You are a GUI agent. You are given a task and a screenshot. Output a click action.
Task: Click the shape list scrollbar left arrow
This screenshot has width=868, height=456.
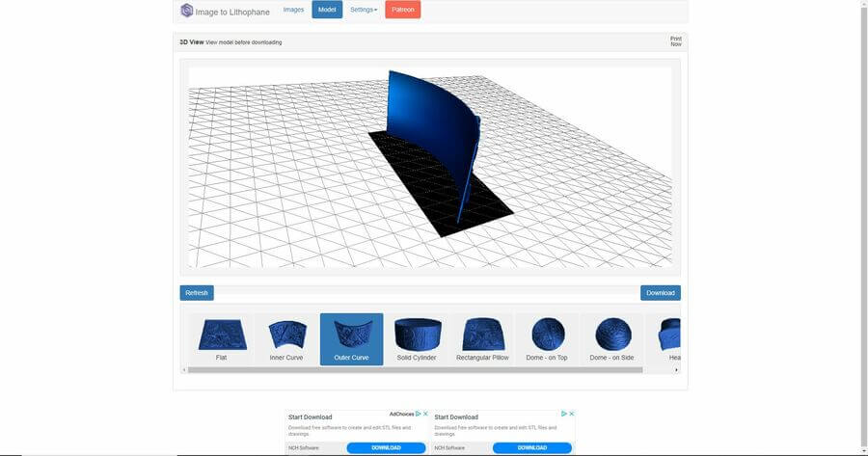click(184, 369)
